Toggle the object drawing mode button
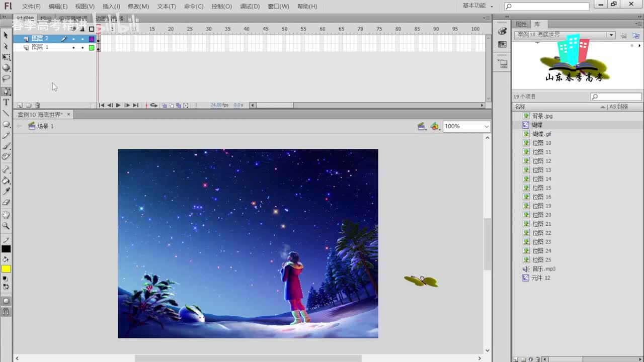The height and width of the screenshot is (362, 644). click(x=6, y=301)
